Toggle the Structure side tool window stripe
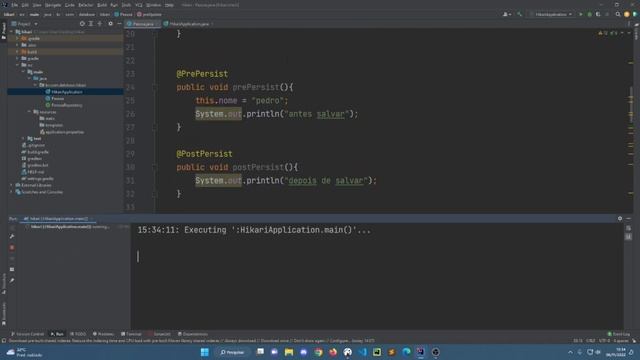This screenshot has height=360, width=640. coord(4,283)
